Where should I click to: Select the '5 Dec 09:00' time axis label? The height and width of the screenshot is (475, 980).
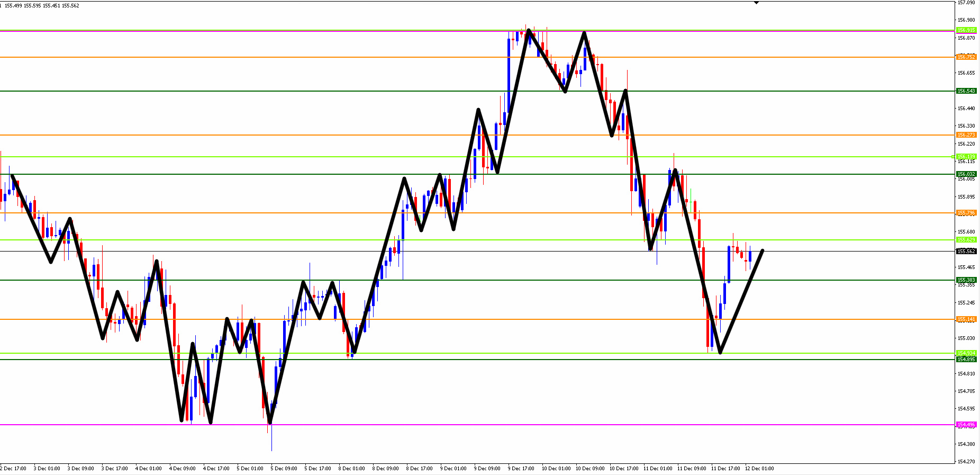point(284,469)
